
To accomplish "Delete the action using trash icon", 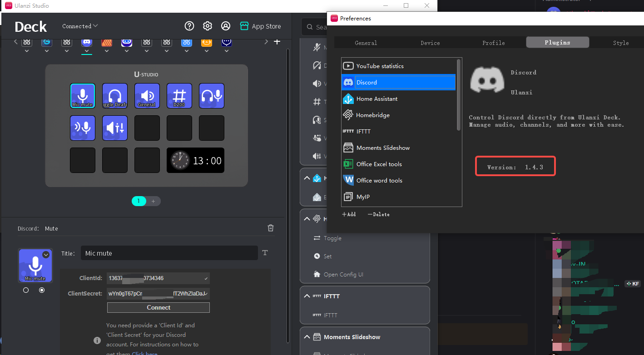I will [x=271, y=228].
